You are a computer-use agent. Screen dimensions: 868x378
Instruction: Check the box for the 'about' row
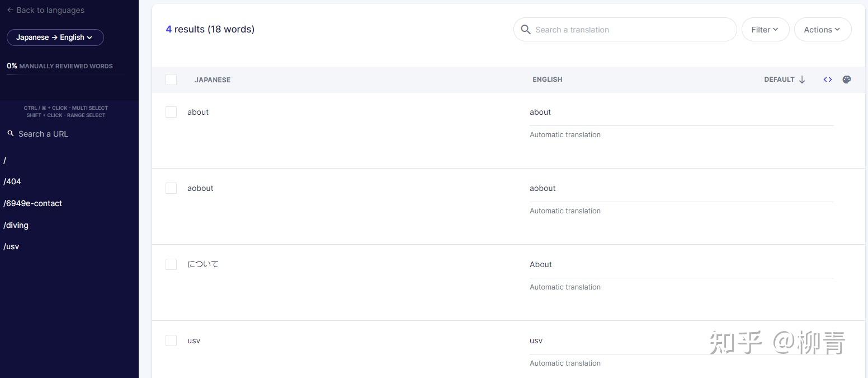(171, 112)
